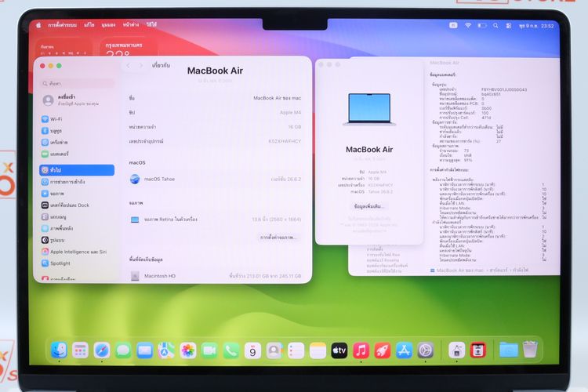Open มุมมอง (View) menu
The image size is (588, 392).
tap(108, 25)
